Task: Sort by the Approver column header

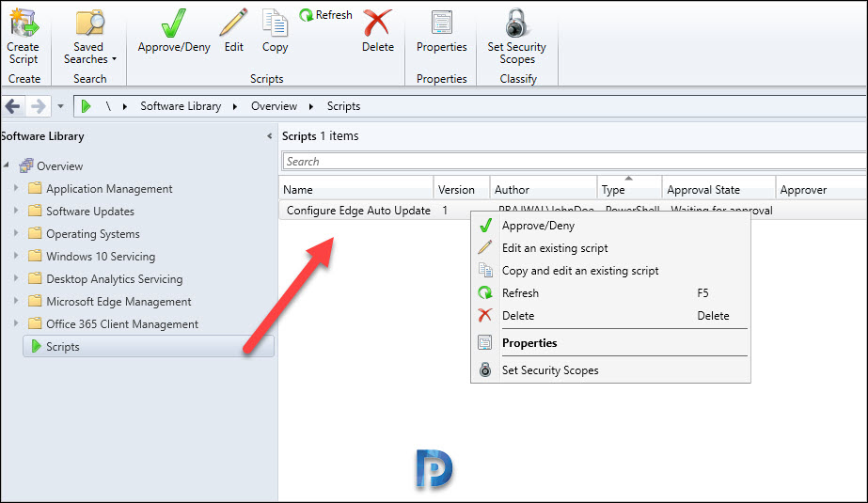Action: (822, 189)
